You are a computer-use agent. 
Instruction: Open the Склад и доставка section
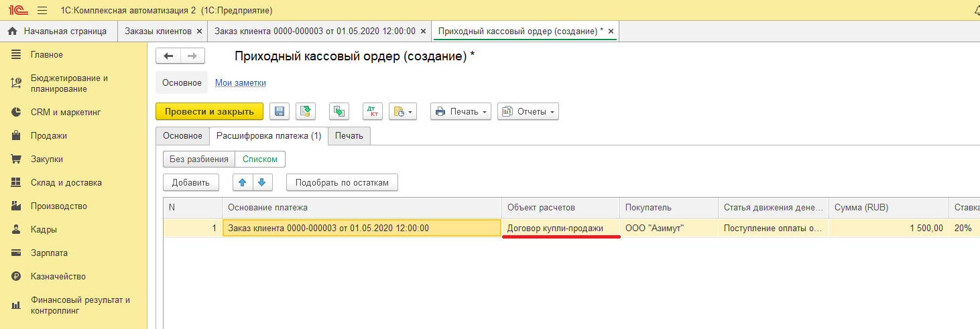coord(66,182)
